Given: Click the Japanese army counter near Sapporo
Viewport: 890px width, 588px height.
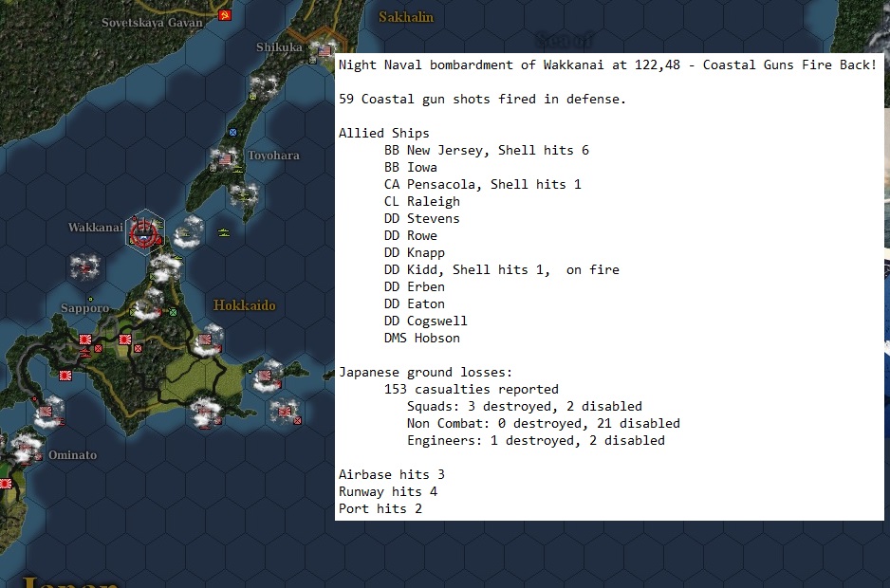Looking at the screenshot, I should [x=84, y=340].
